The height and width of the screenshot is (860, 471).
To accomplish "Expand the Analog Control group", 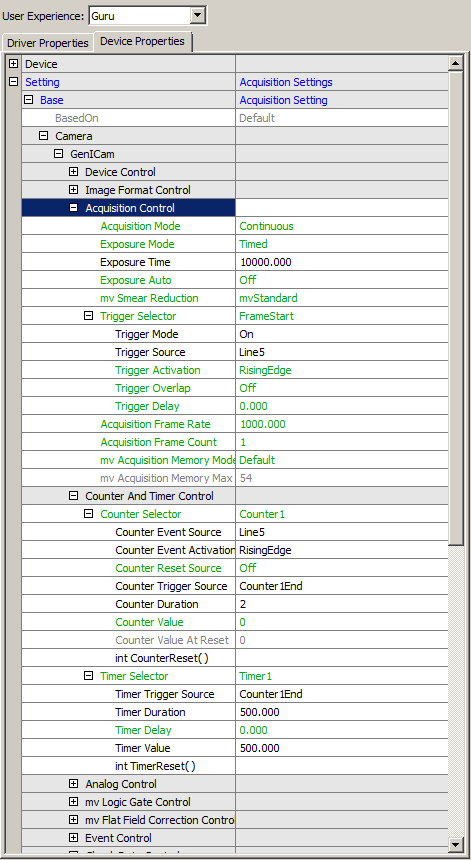I will (x=73, y=784).
